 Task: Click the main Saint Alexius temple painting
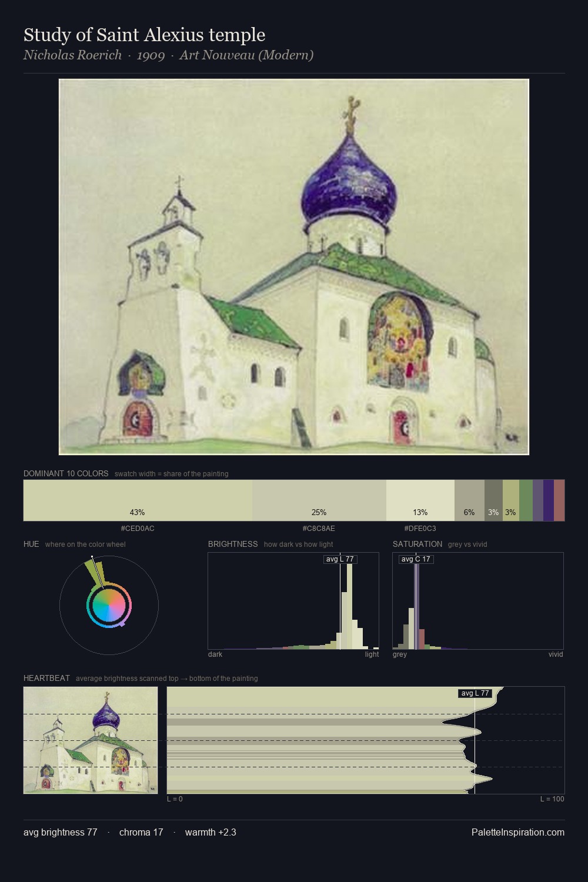pyautogui.click(x=294, y=267)
